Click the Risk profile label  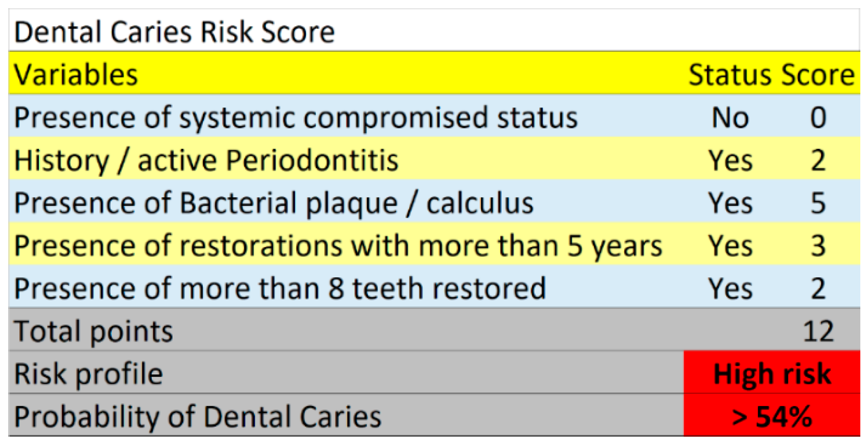click(x=89, y=374)
